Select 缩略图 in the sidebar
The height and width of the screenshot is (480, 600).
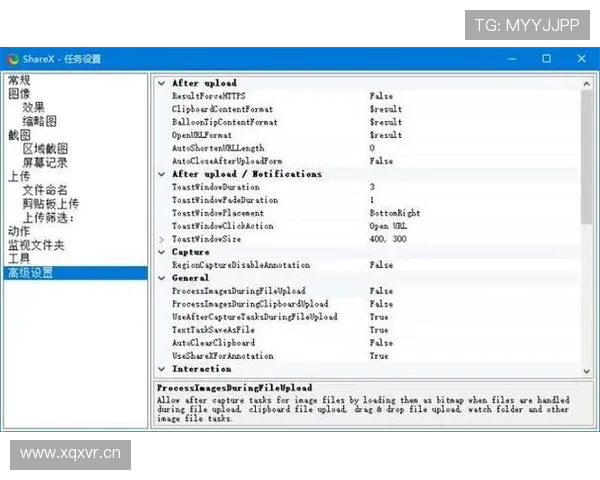(x=38, y=121)
